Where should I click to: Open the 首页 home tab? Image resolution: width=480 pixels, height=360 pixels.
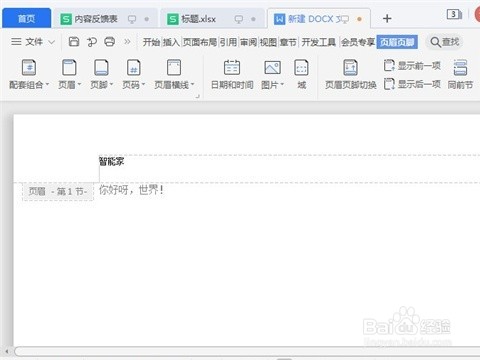[27, 19]
